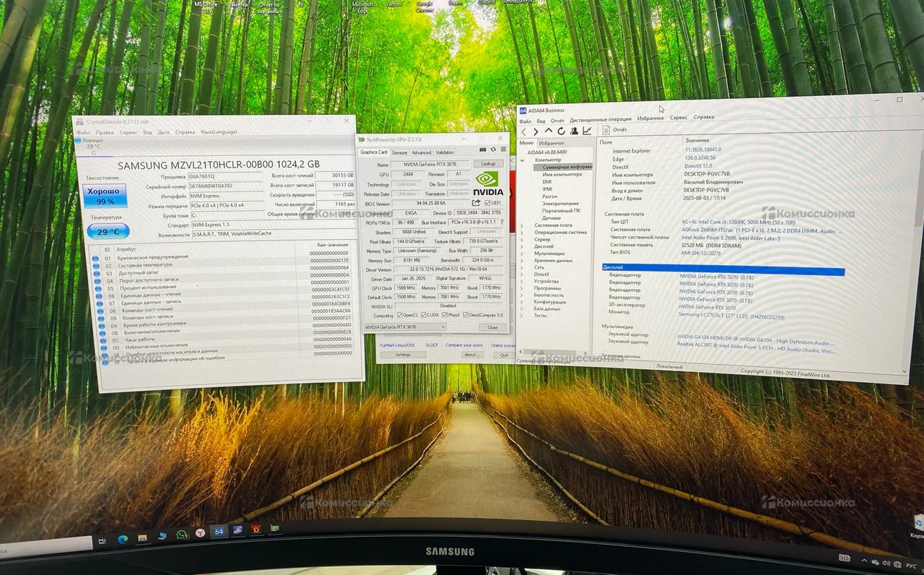Click the blue 29 °C temperature indicator
This screenshot has width=924, height=575.
click(108, 230)
